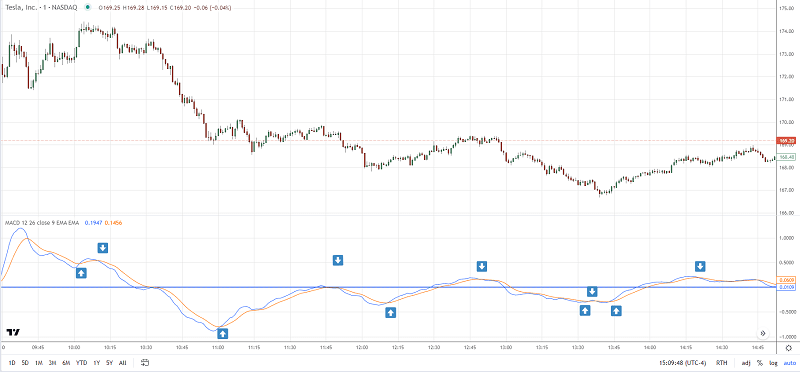Select the 1D time range

pos(12,363)
